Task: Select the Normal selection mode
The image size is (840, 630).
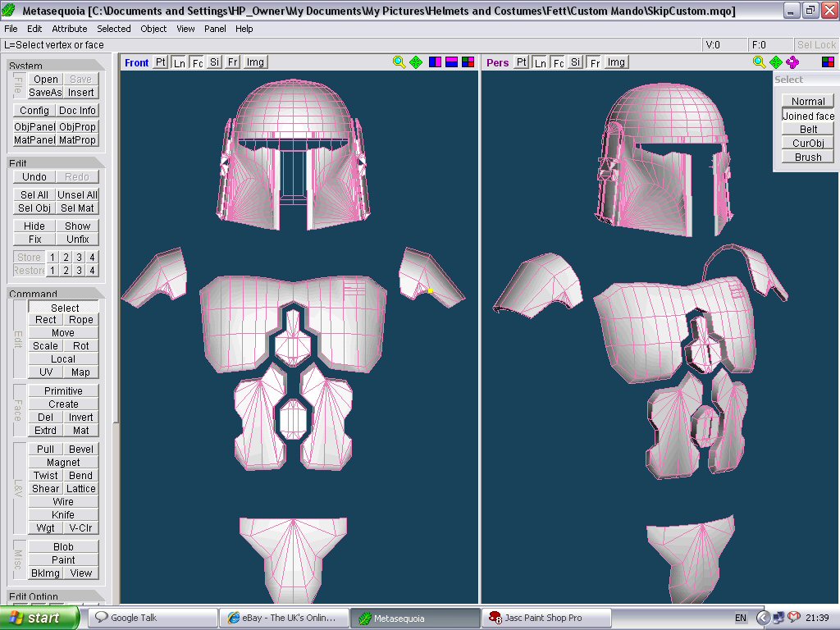Action: point(808,101)
